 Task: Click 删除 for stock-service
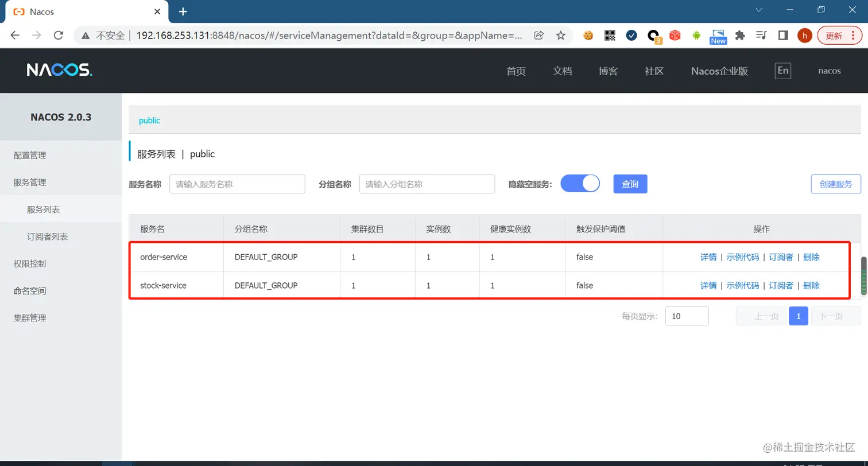tap(811, 285)
